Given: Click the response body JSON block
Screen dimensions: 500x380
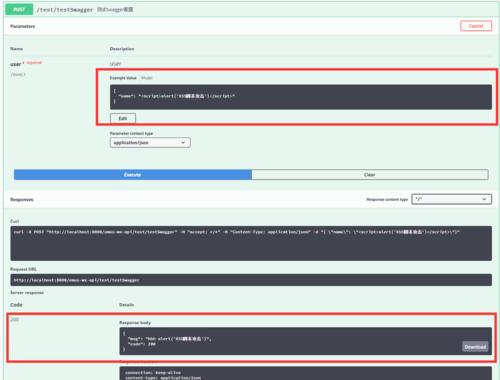Looking at the screenshot, I should pyautogui.click(x=306, y=341).
